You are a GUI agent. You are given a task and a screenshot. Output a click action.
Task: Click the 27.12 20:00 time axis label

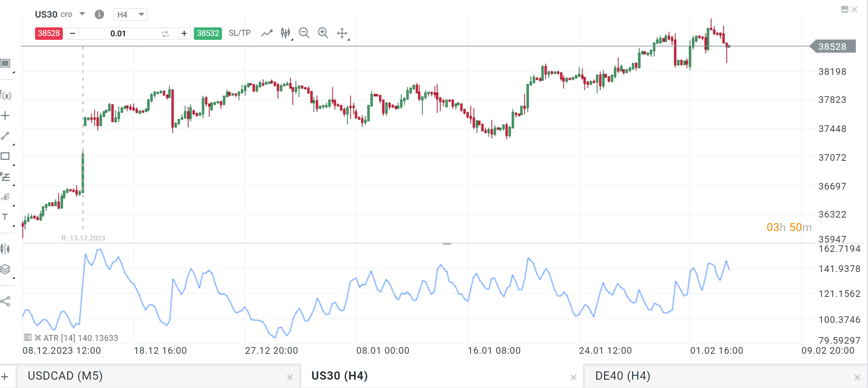tap(272, 351)
